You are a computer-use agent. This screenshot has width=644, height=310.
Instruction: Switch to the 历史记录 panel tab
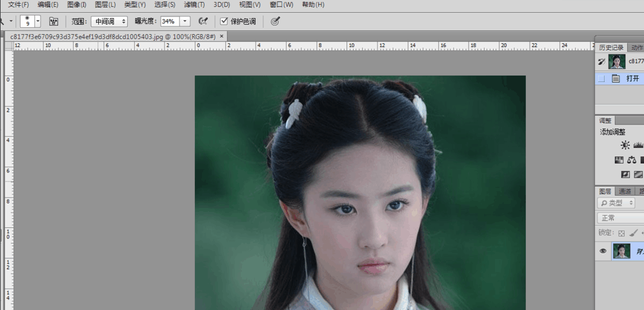[611, 47]
